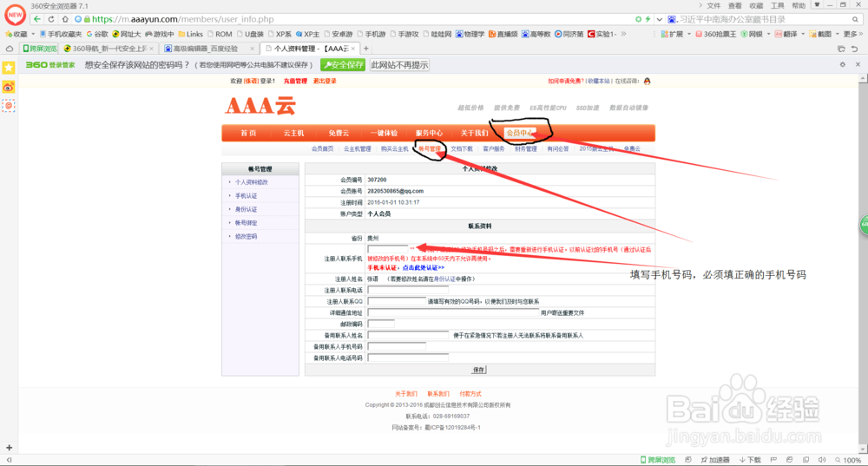
Task: Open 360抢票王 toolbar item
Action: (x=716, y=35)
